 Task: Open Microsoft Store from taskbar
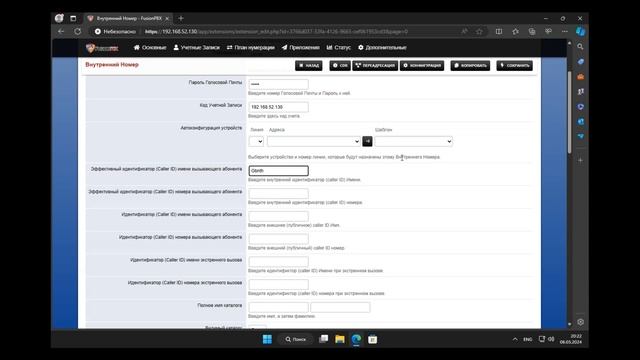[372, 339]
